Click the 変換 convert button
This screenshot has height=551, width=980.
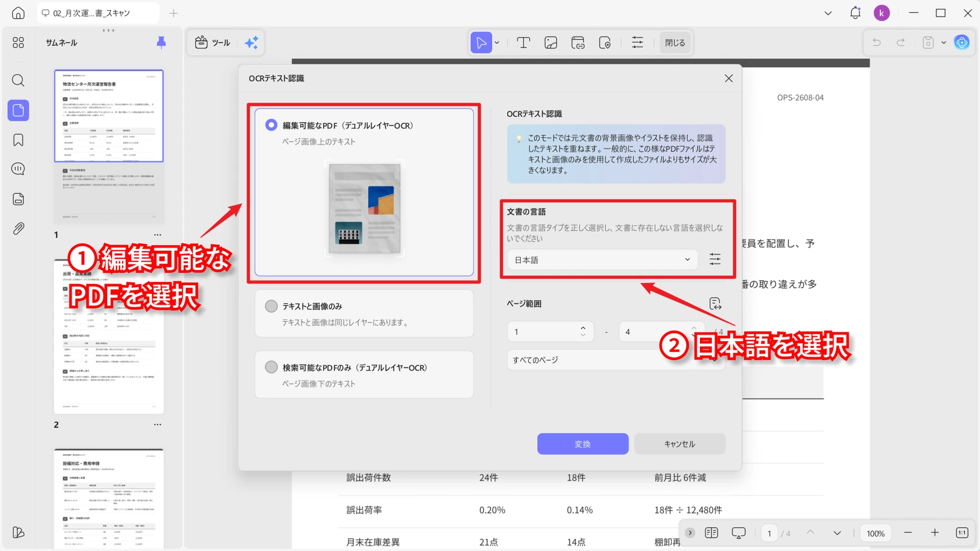pyautogui.click(x=583, y=444)
